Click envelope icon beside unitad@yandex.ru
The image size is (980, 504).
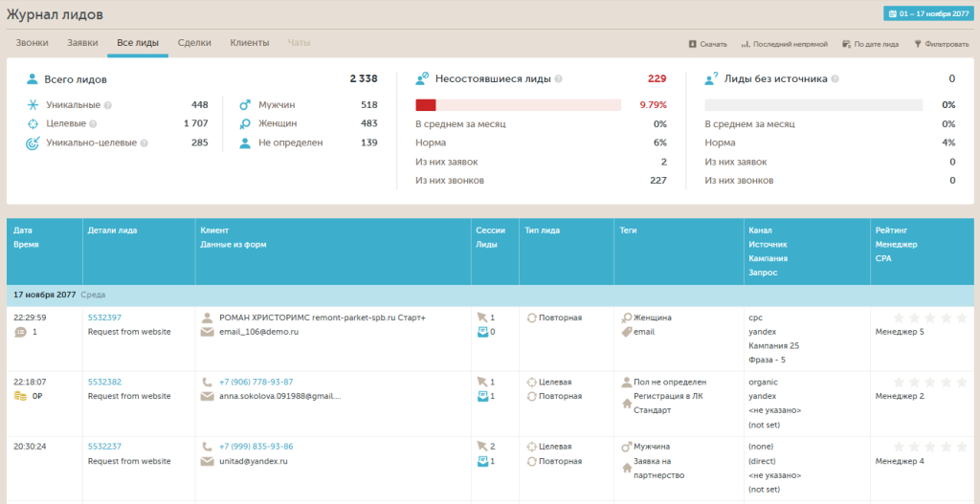207,462
